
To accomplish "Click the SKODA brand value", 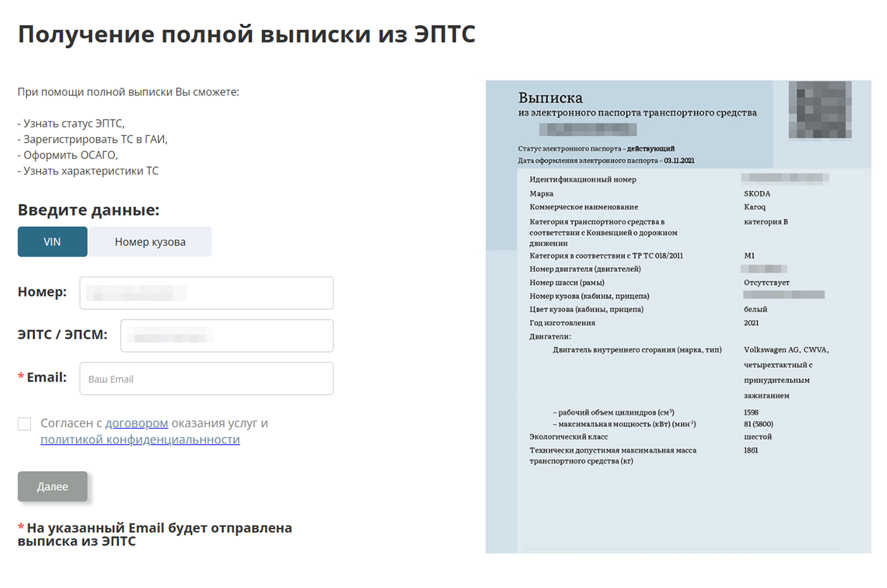I will [x=755, y=193].
